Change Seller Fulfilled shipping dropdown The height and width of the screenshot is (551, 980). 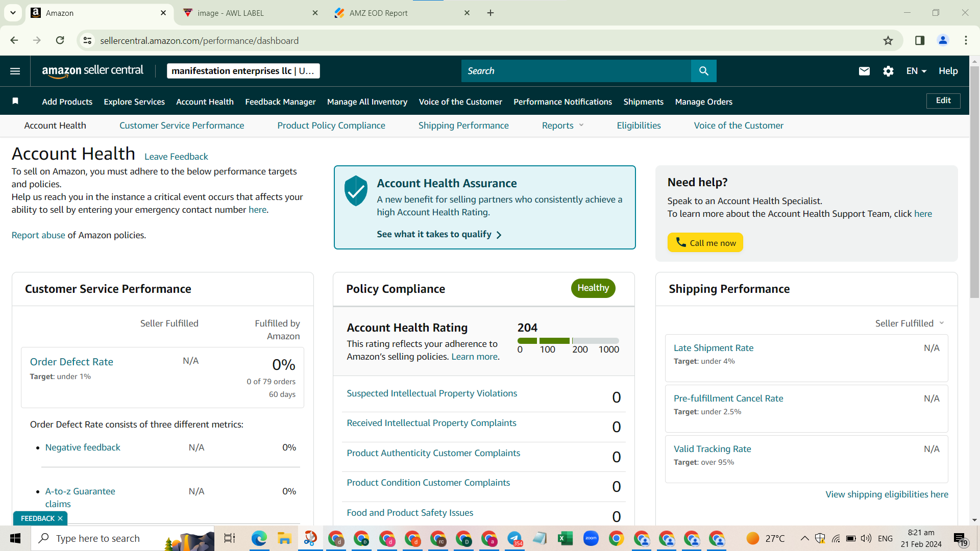(910, 323)
